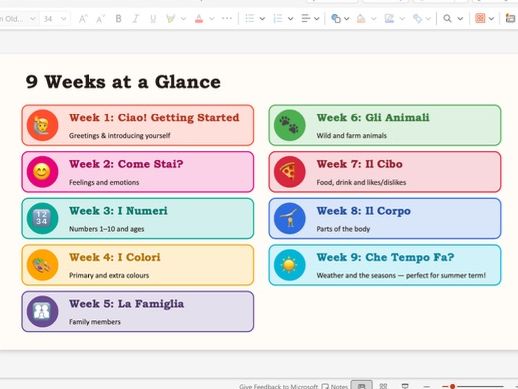Viewport: 518px width, 389px height.
Task: Click 'Week 9: Che Tempo Fa?' heading
Action: tap(385, 257)
